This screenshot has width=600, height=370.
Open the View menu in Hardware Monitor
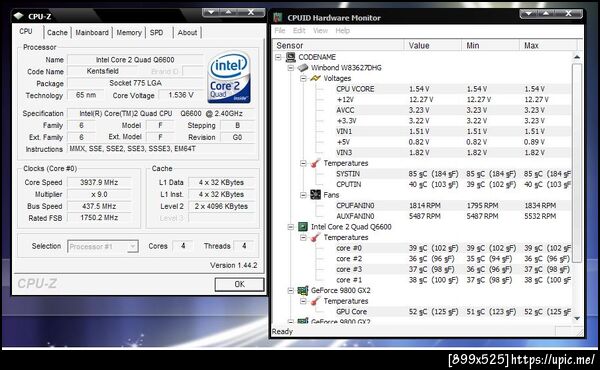coord(320,31)
